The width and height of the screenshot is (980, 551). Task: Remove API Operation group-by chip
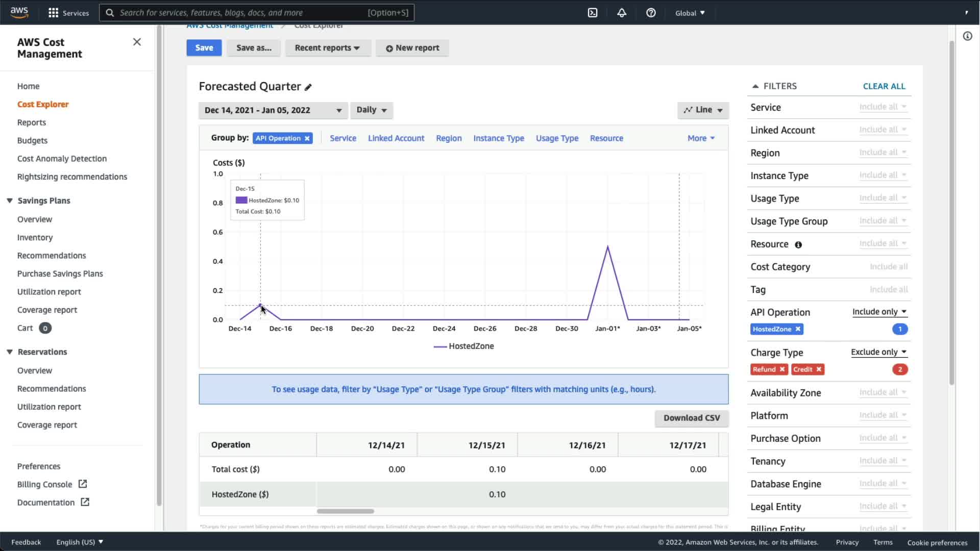tap(307, 138)
